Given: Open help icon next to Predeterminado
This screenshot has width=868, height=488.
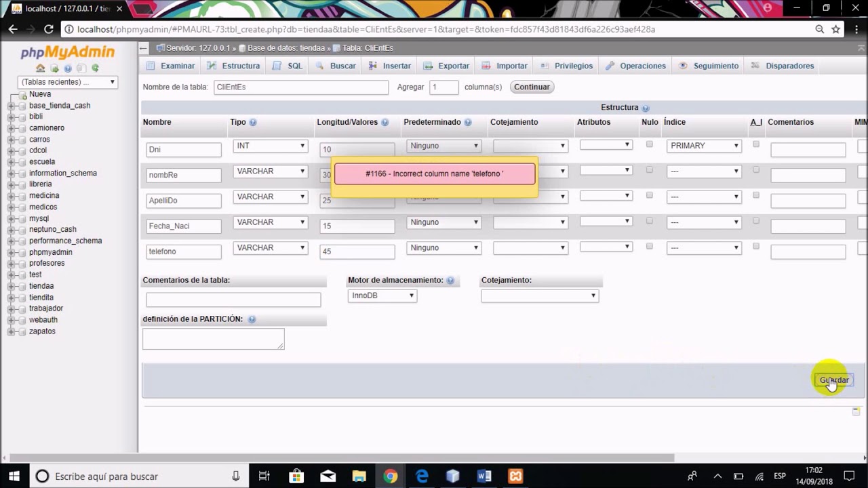Looking at the screenshot, I should click(468, 123).
